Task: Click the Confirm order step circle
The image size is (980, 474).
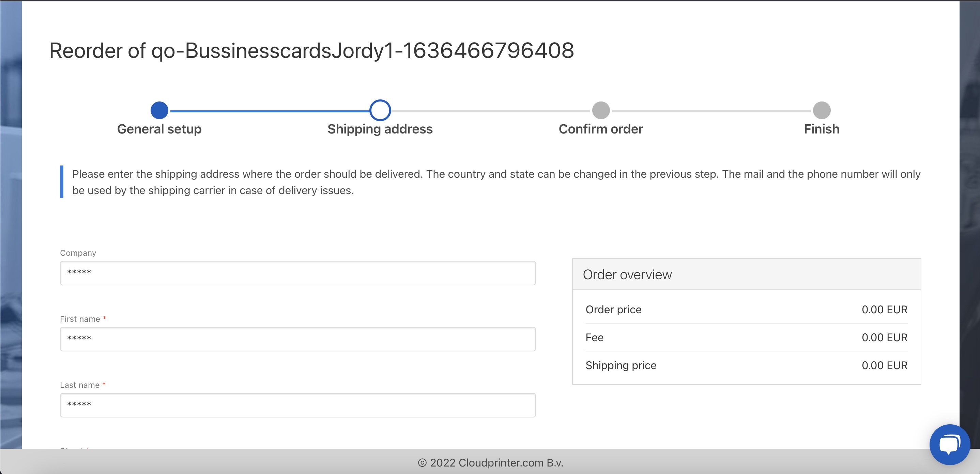Action: (601, 110)
